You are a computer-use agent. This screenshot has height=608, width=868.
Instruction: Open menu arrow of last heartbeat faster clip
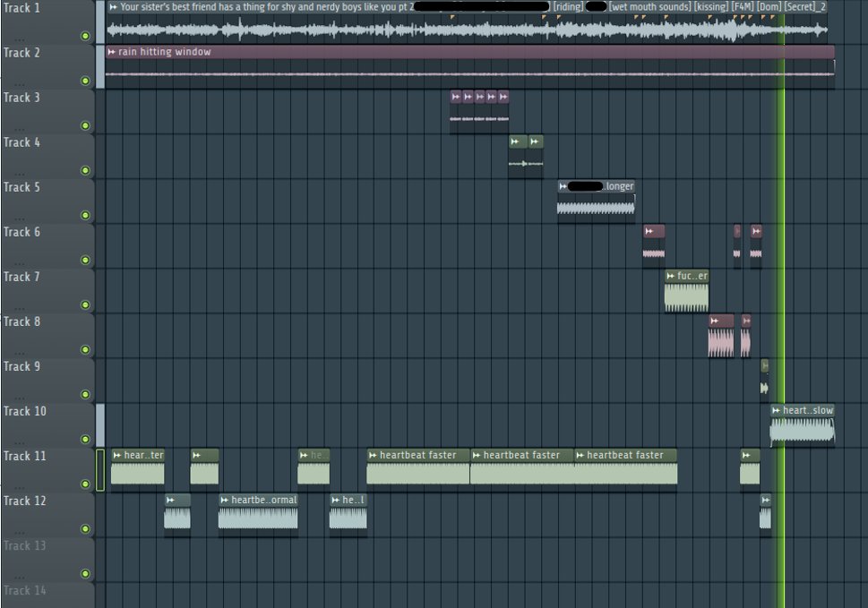click(580, 455)
